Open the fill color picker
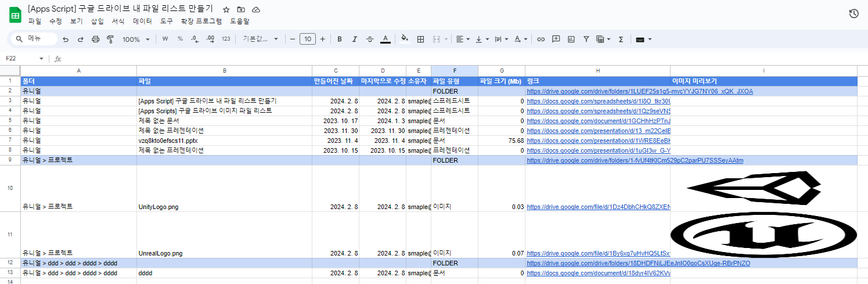The image size is (868, 284). click(x=405, y=39)
